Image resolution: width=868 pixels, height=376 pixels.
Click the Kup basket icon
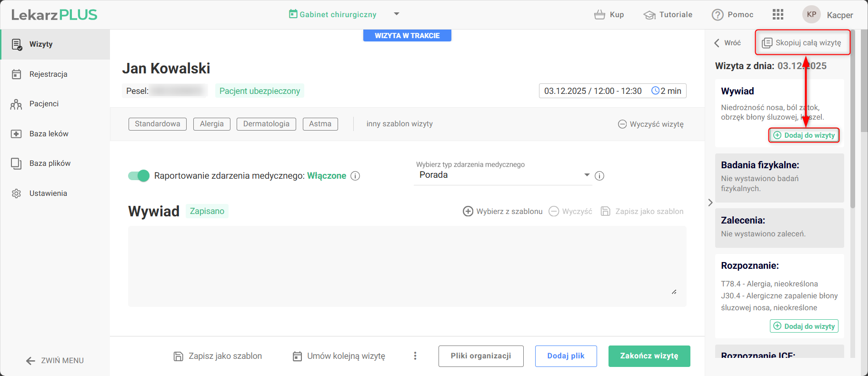(599, 15)
